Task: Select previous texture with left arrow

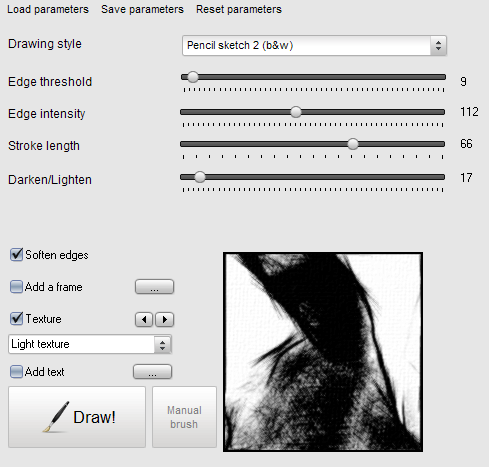Action: click(x=144, y=319)
